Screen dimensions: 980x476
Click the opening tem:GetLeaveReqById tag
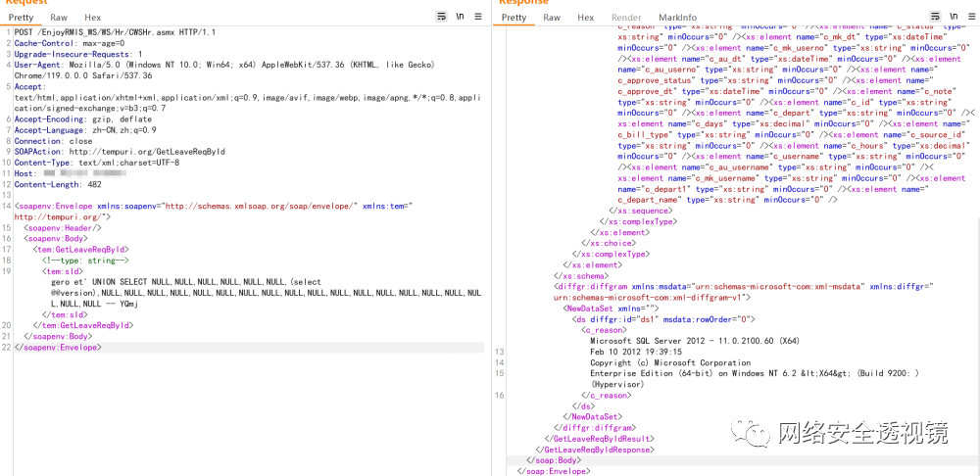click(80, 249)
